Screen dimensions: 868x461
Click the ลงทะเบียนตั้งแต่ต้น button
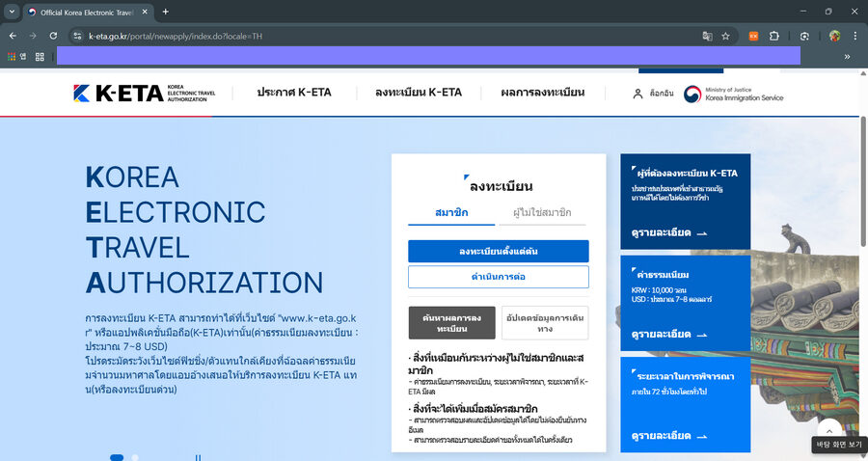click(x=499, y=252)
